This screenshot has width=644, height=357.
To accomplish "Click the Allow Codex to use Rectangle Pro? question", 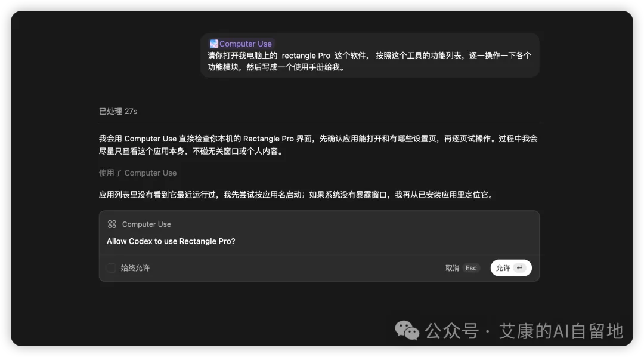I will [x=171, y=241].
